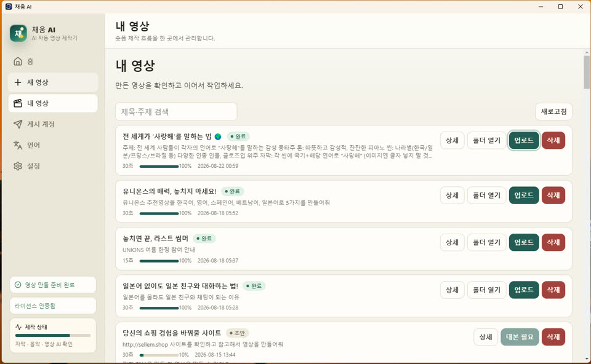Screen dimensions: 591x364
Task: Click title 일본어 없이도 일본 친구와 대화하는 법!
Action: click(180, 286)
